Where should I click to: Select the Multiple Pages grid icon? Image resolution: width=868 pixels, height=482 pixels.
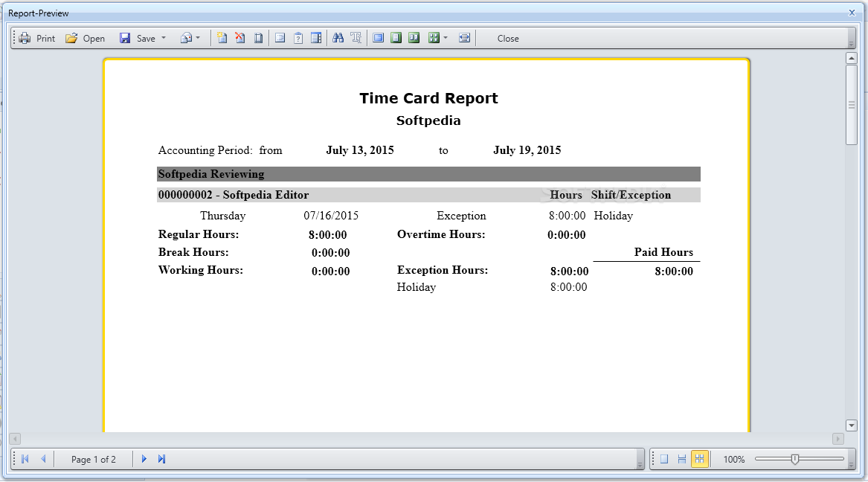point(434,38)
